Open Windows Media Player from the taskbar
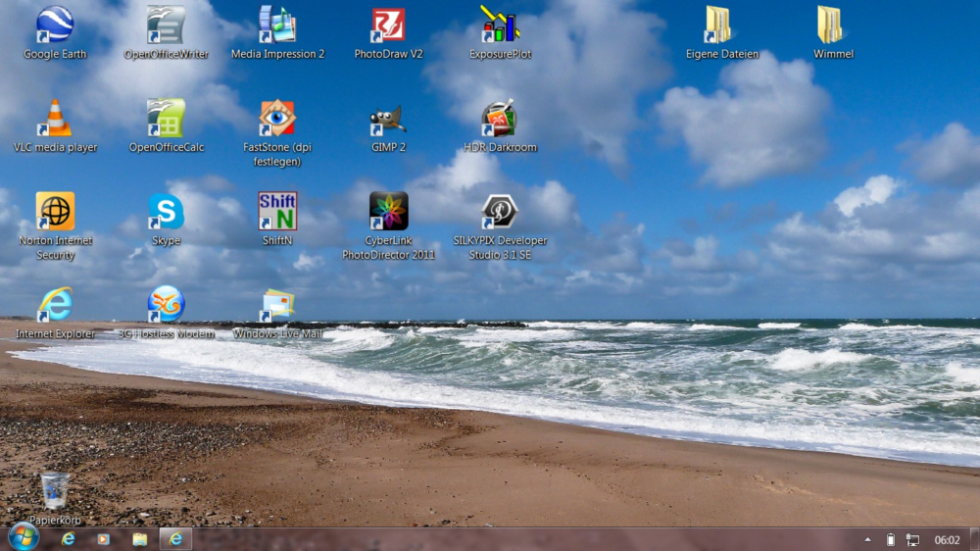The image size is (980, 551). click(x=103, y=538)
